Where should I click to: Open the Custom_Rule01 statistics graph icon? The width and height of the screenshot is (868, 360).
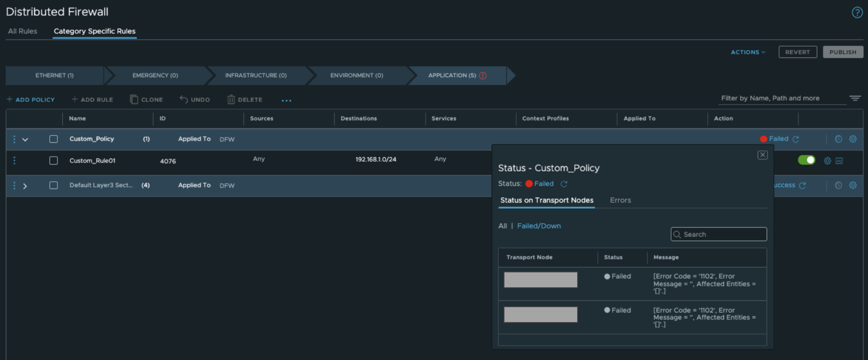tap(839, 161)
